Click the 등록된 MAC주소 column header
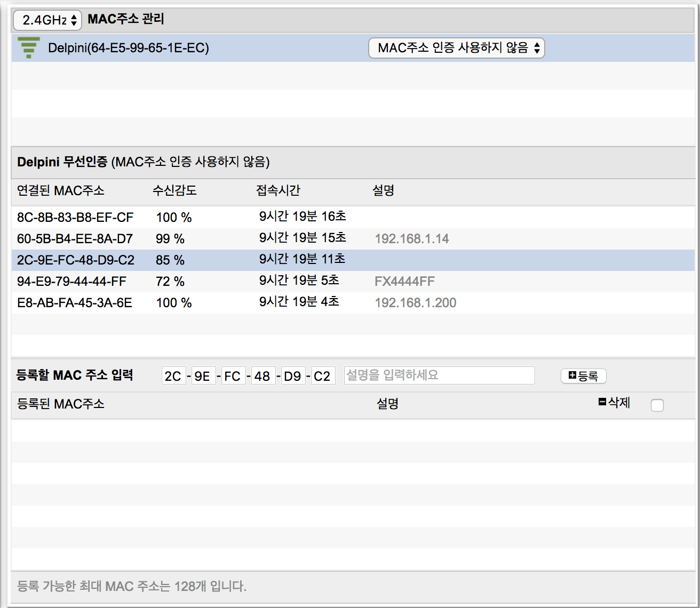The width and height of the screenshot is (700, 608). click(61, 404)
